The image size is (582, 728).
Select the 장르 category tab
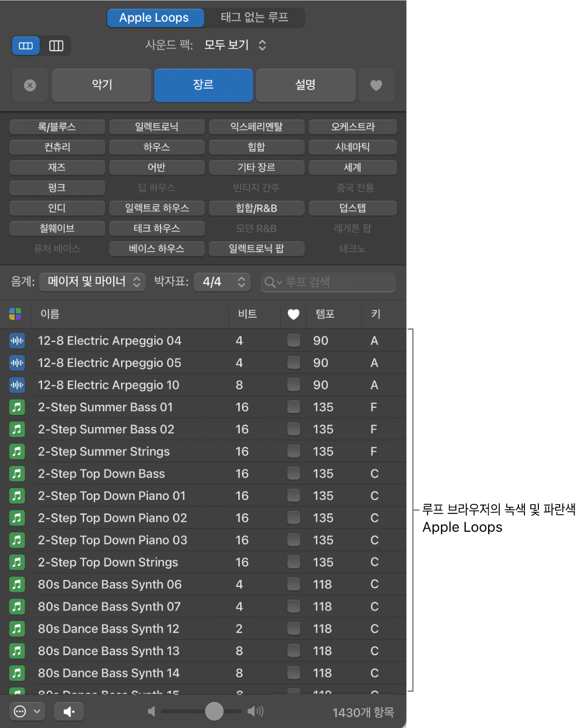[203, 85]
